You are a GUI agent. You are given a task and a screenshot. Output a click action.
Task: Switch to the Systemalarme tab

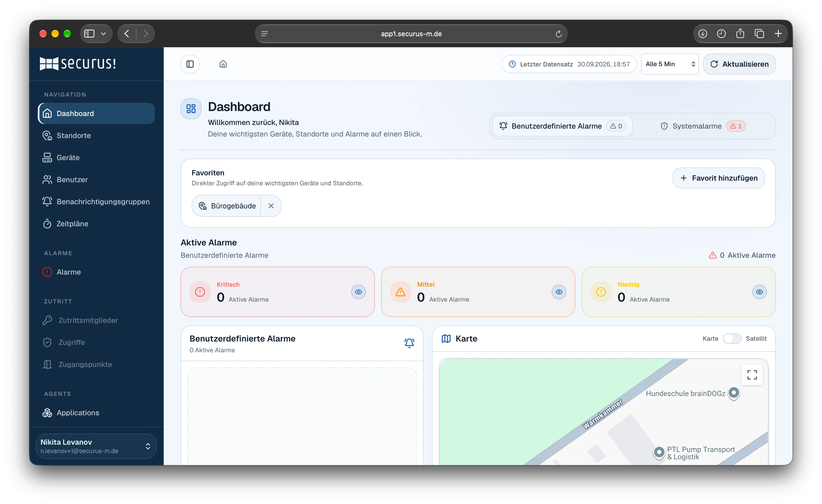point(703,126)
